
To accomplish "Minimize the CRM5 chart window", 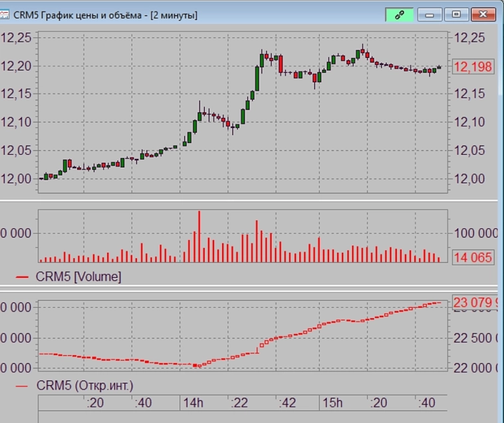I will pos(431,15).
